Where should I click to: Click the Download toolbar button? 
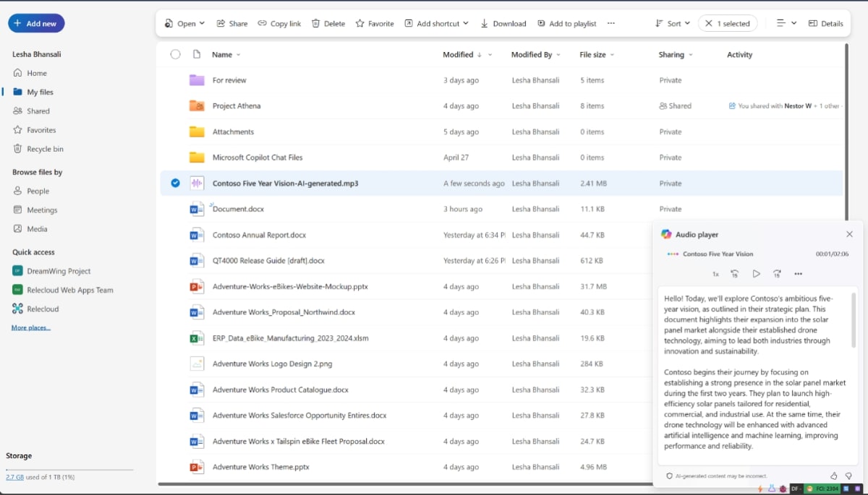pyautogui.click(x=503, y=24)
